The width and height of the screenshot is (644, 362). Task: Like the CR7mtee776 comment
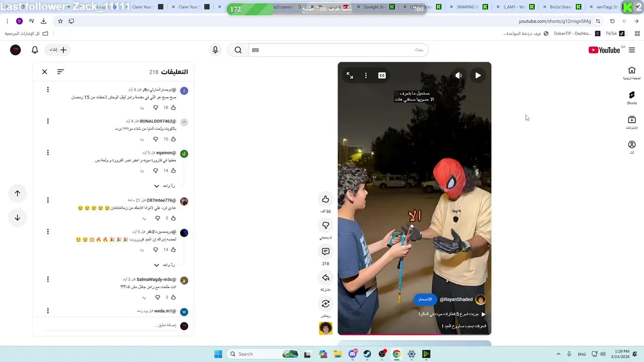point(174,218)
